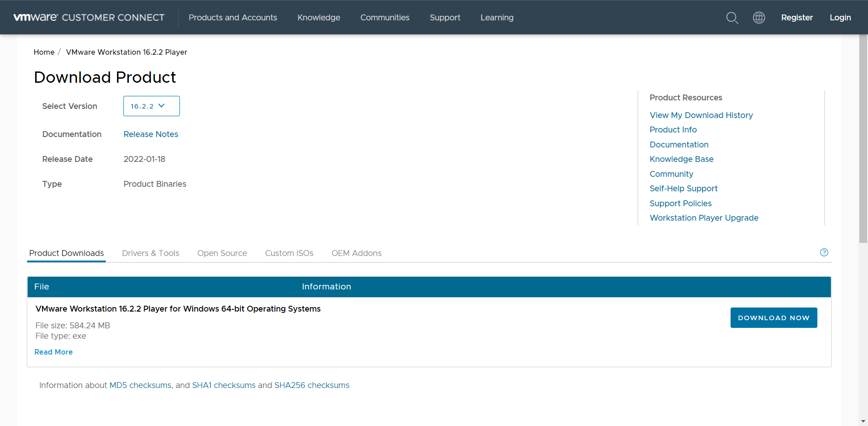Click the Product Binaries type value
Image resolution: width=868 pixels, height=426 pixels.
point(155,184)
